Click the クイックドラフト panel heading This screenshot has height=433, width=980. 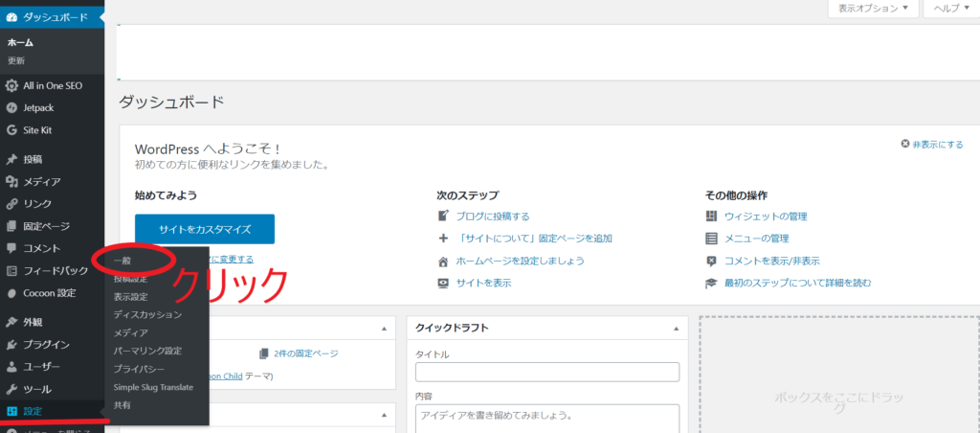(452, 328)
